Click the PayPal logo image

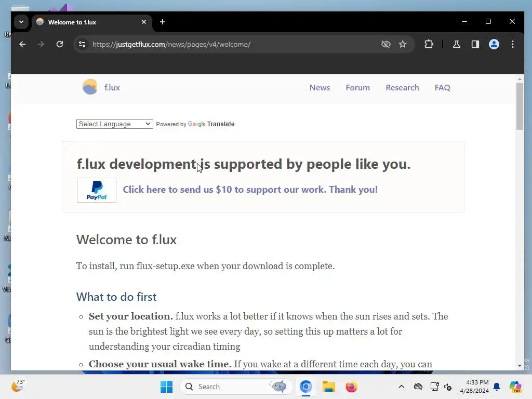click(97, 190)
